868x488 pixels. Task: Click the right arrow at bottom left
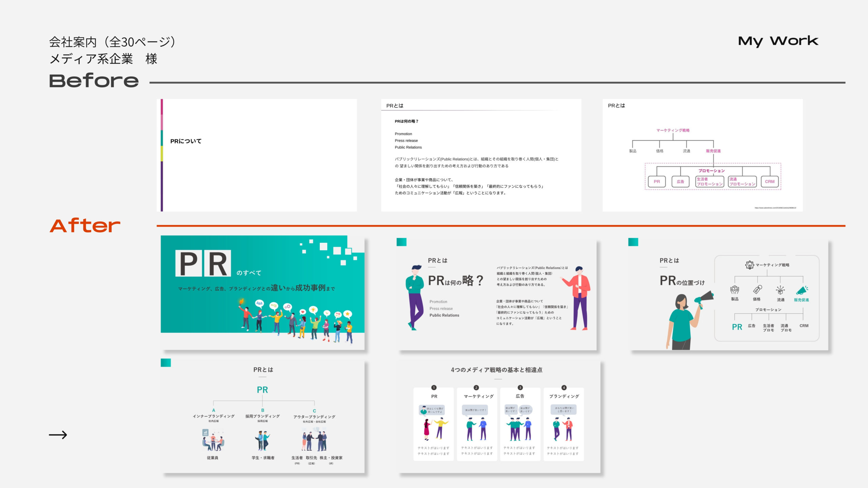(58, 435)
